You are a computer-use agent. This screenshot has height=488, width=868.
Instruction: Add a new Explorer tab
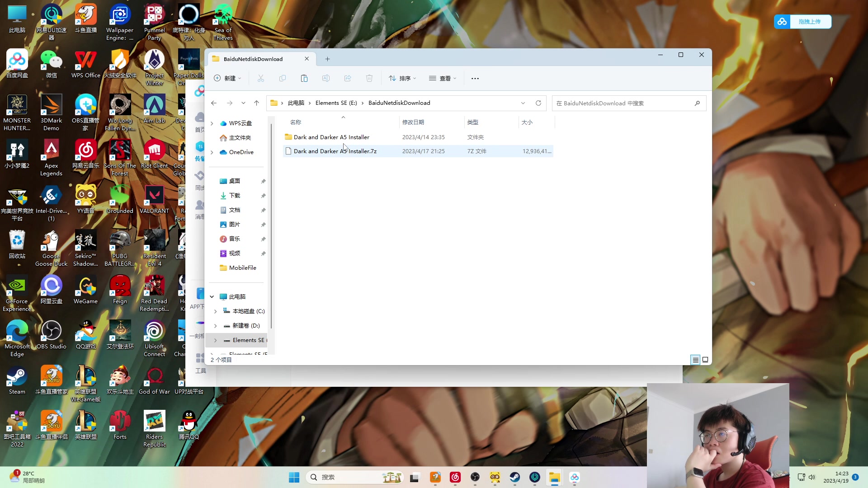click(328, 59)
